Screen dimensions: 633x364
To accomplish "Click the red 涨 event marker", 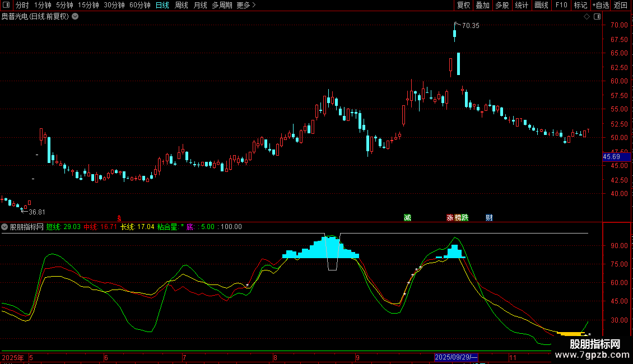I will point(450,217).
